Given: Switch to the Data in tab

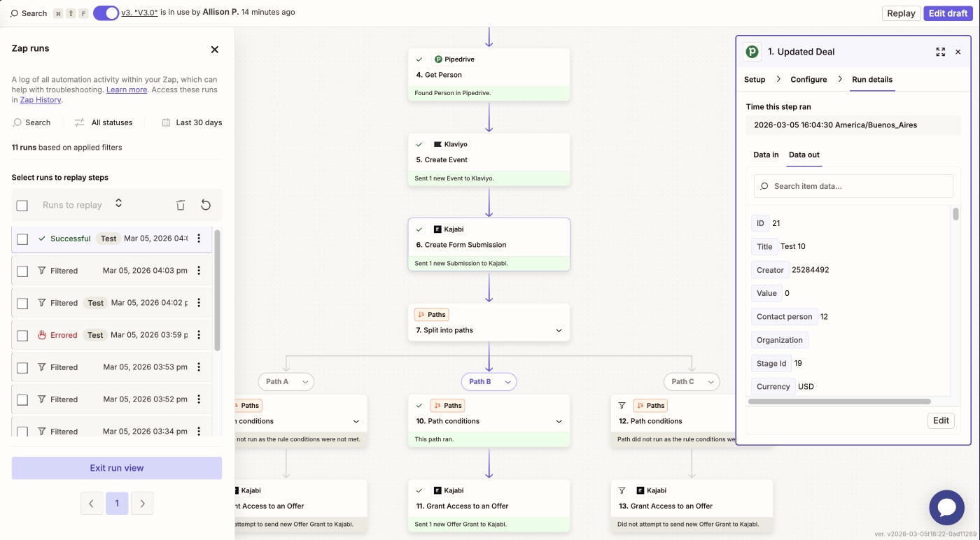Looking at the screenshot, I should click(x=766, y=155).
